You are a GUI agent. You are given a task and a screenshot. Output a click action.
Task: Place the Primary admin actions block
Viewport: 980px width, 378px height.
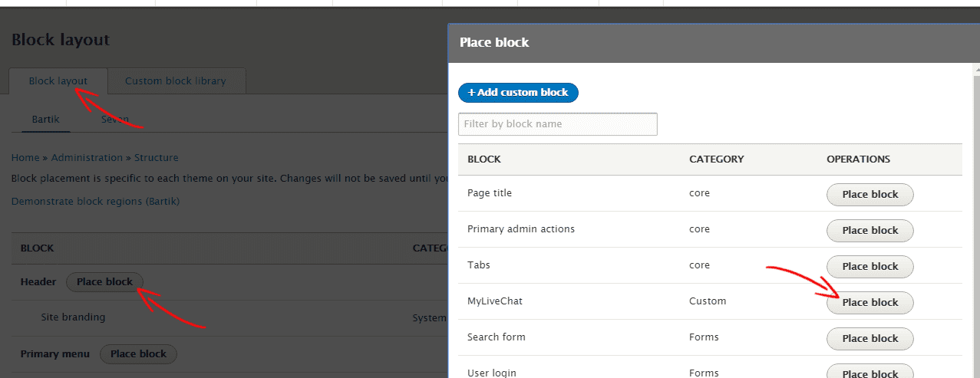(869, 231)
